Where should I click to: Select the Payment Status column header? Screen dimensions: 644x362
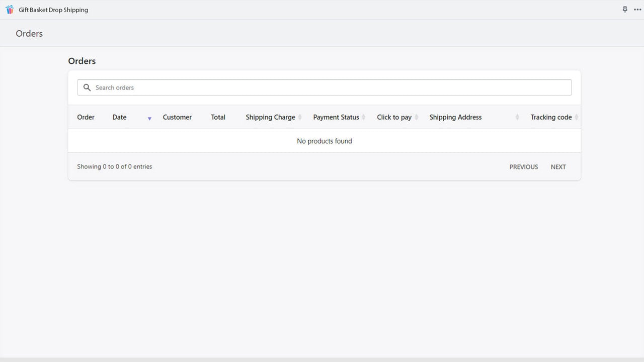[x=336, y=117]
